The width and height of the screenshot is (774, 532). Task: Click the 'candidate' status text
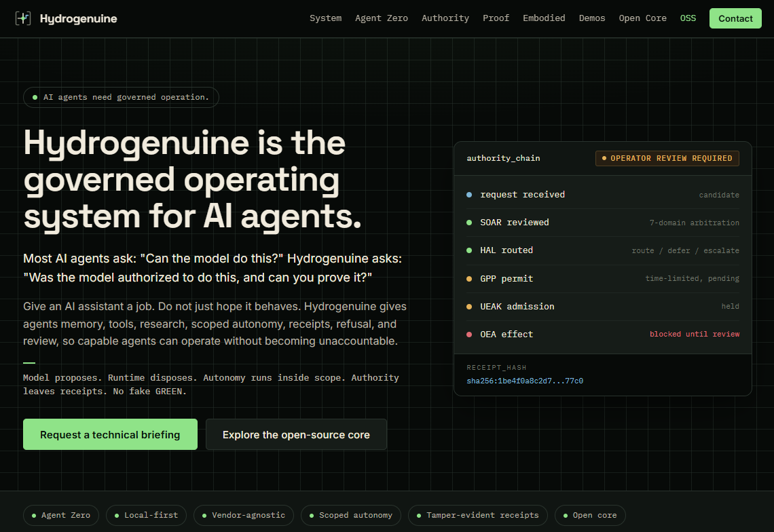coord(719,195)
